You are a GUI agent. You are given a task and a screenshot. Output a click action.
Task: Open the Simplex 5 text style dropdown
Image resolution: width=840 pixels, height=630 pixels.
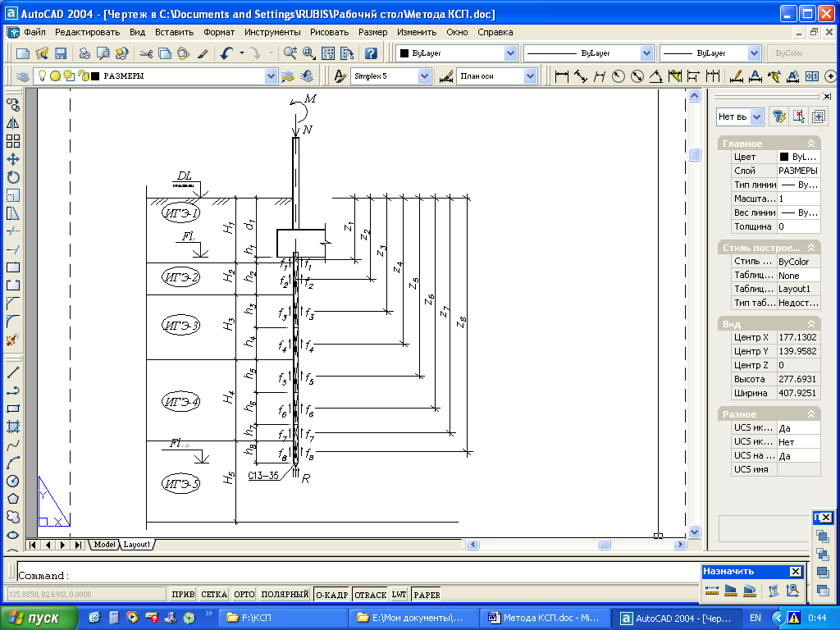pos(424,76)
